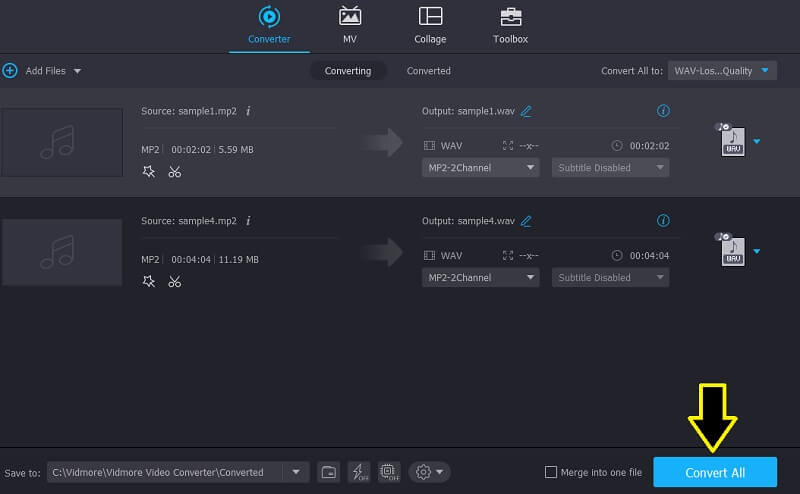Click the info icon for sample4.wav output
The width and height of the screenshot is (800, 494).
coord(662,220)
